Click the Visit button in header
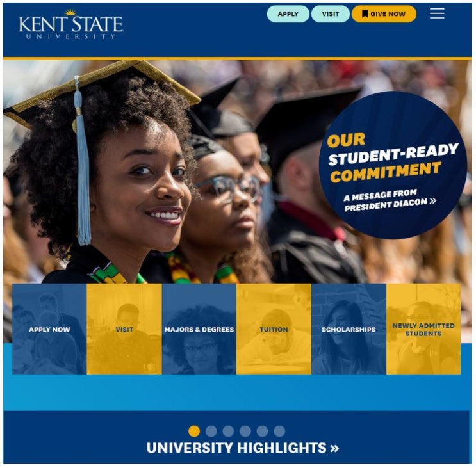The image size is (476, 468). [x=331, y=14]
